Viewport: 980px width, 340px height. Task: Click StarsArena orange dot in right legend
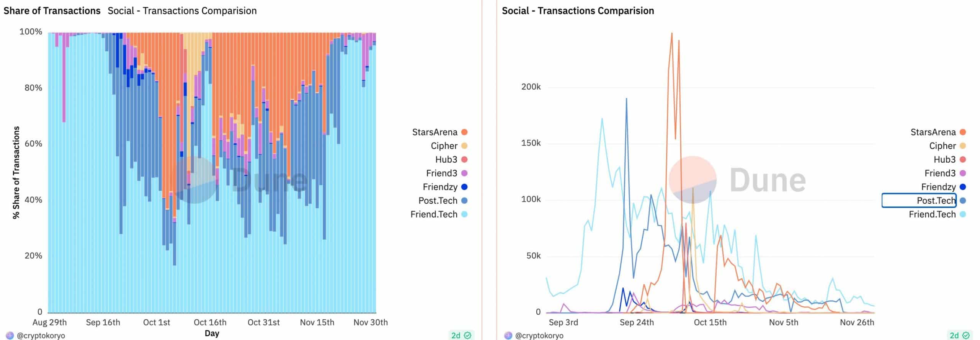pos(963,132)
